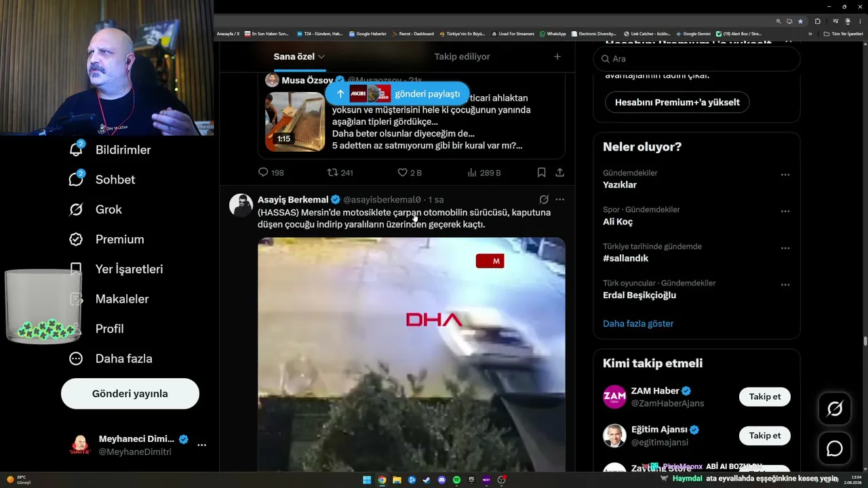Play the 1:15 video thumbnail
The image size is (868, 488).
294,121
